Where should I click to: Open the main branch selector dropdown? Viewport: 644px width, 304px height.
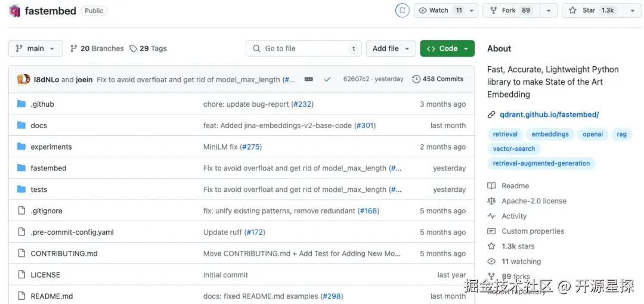35,48
